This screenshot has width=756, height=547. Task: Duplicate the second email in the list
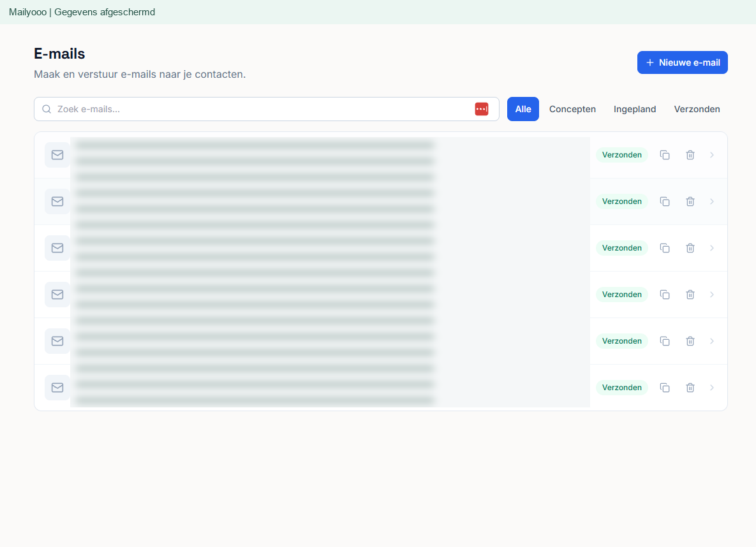point(664,201)
